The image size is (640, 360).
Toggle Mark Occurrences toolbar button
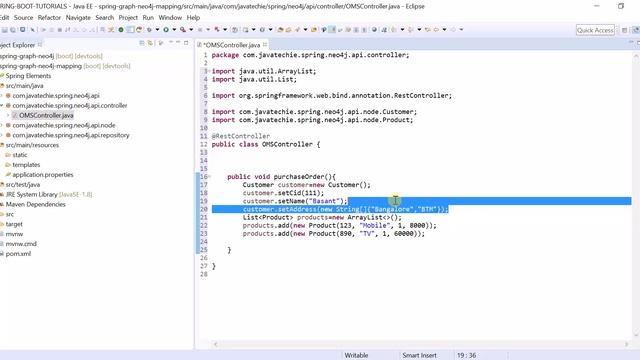pos(332,29)
